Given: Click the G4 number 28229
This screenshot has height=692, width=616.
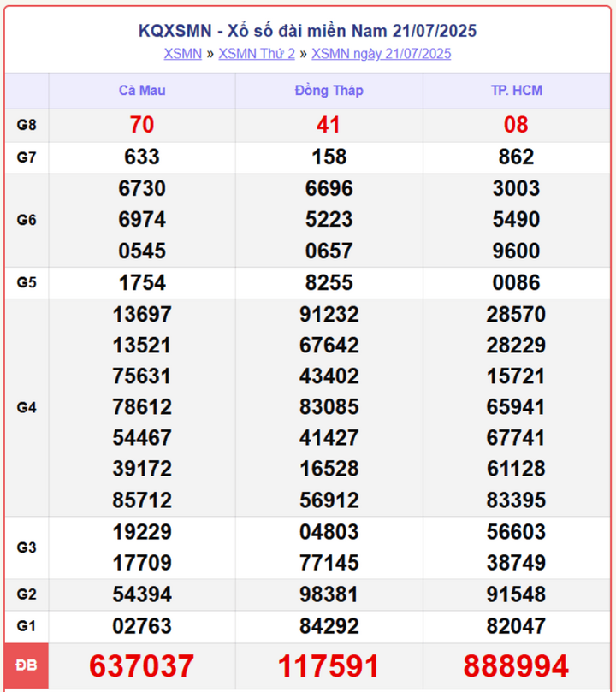Looking at the screenshot, I should [x=516, y=346].
